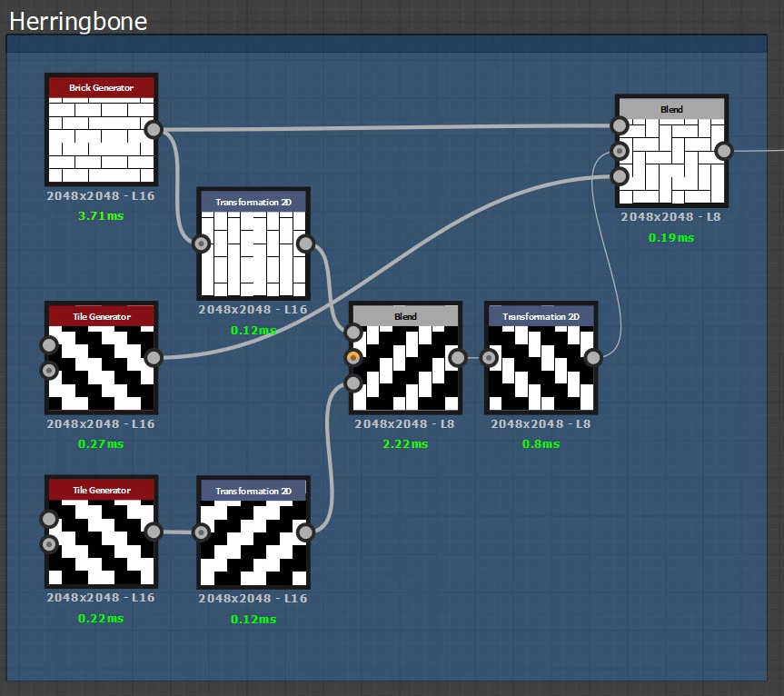Click output pin of 0.8ms Transformation 2D
The width and height of the screenshot is (784, 696).
(593, 357)
